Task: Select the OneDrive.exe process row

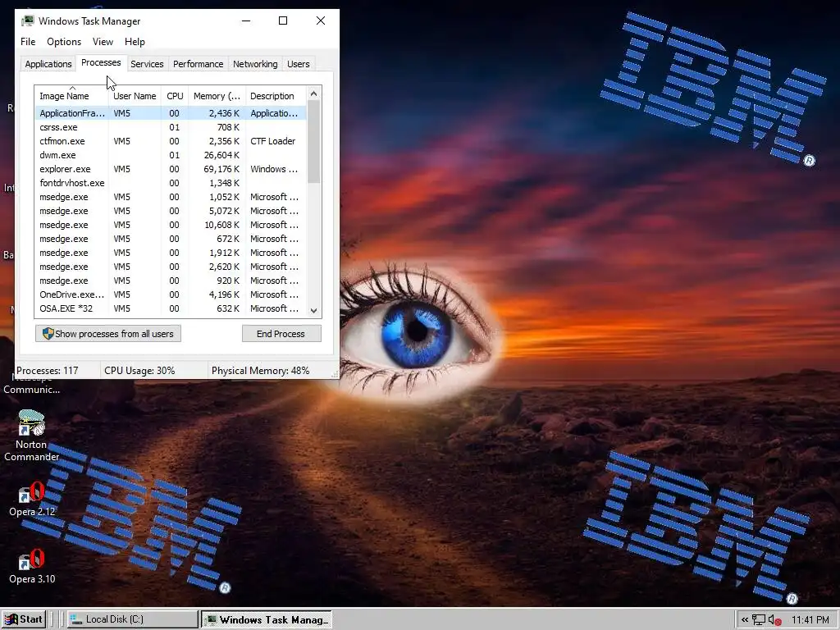Action: (x=171, y=294)
